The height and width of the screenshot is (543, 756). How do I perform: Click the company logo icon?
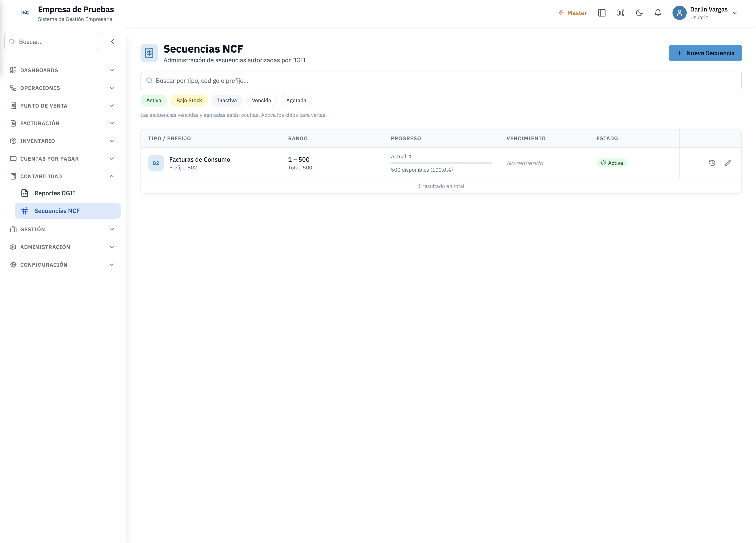tap(25, 13)
